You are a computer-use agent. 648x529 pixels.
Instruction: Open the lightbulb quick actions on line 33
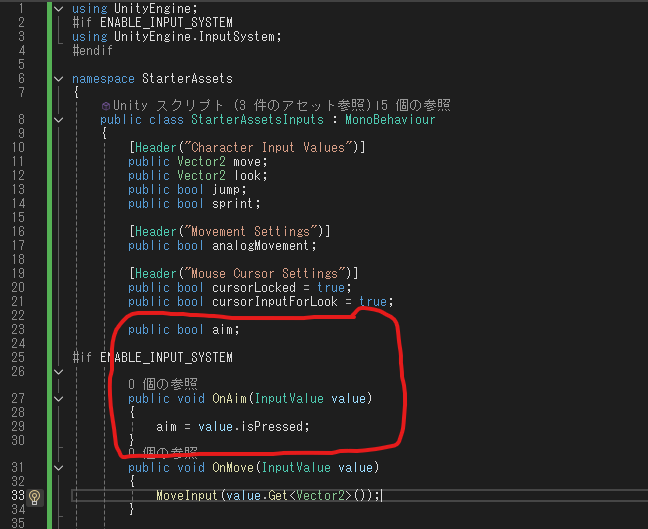coord(35,496)
